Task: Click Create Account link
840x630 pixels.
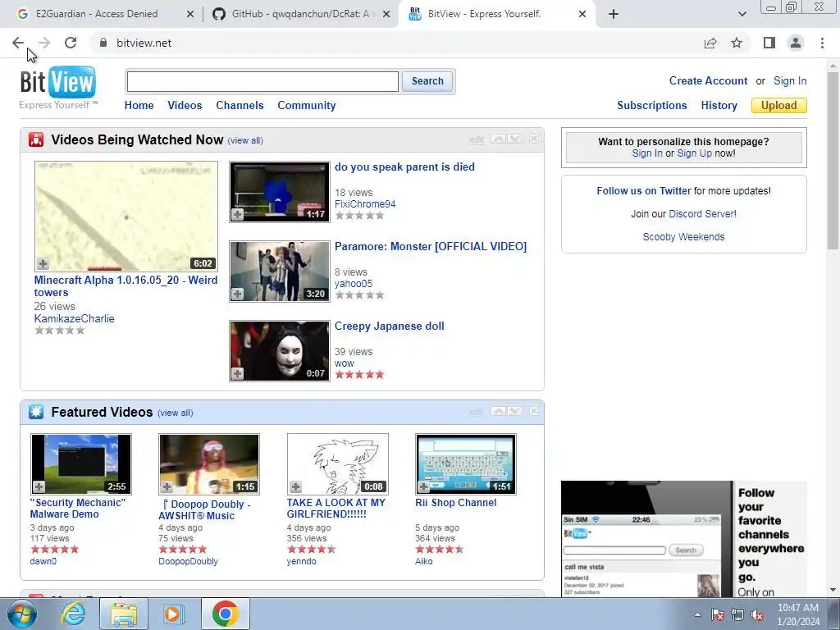Action: [708, 81]
